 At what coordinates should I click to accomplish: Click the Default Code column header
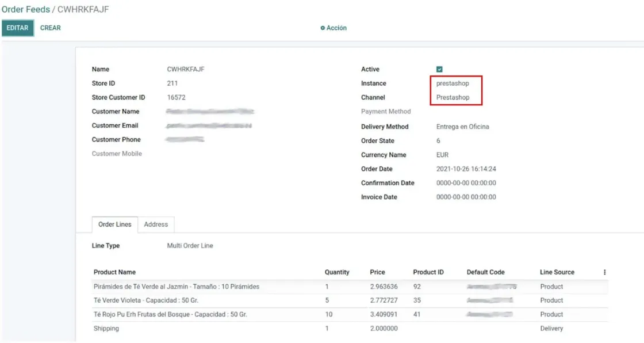(485, 272)
